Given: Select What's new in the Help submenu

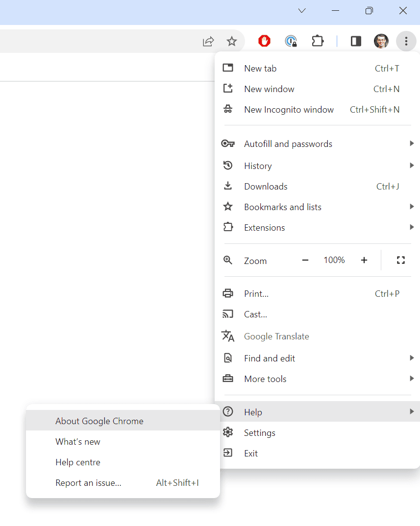Looking at the screenshot, I should (77, 441).
